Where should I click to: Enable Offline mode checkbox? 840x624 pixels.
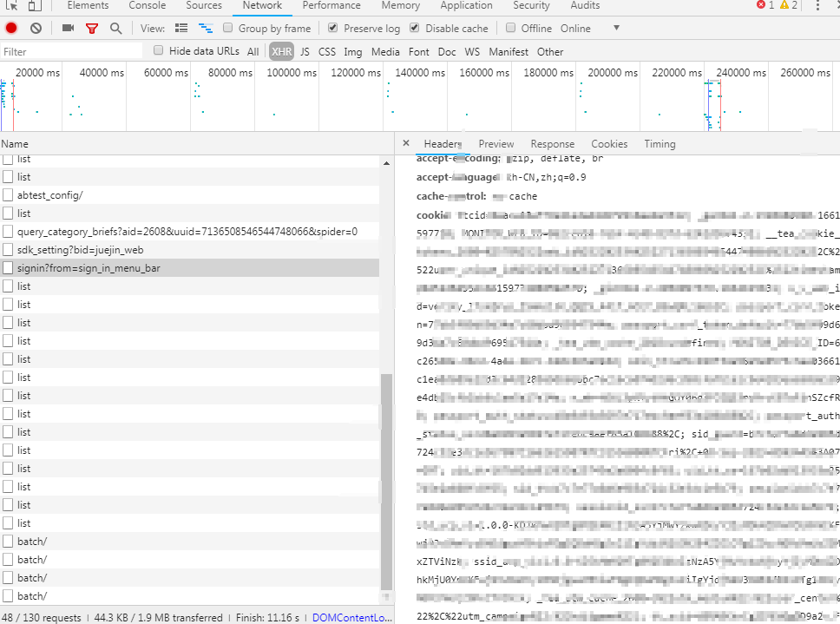click(510, 28)
